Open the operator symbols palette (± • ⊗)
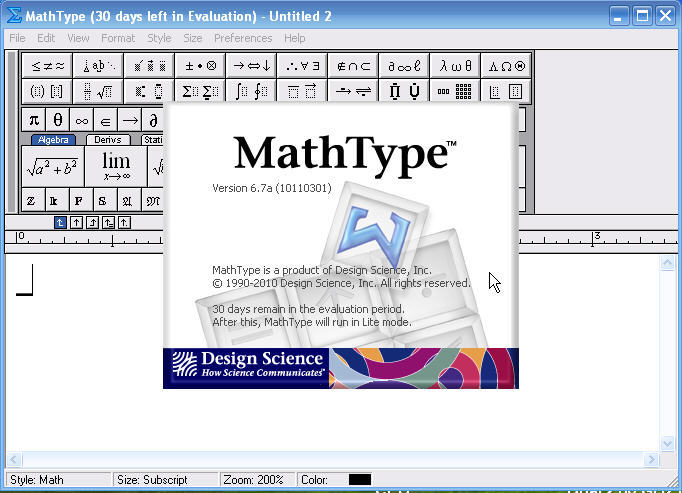The width and height of the screenshot is (682, 493). coord(200,66)
